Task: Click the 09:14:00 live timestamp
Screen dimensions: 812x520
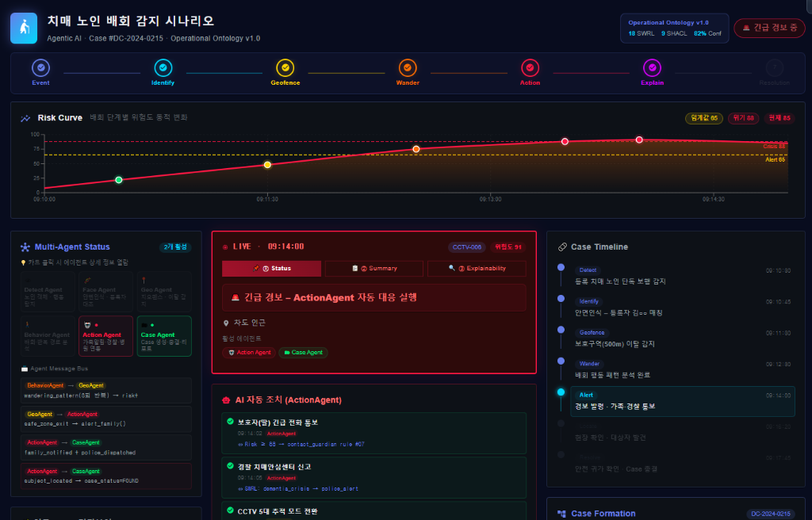Action: 285,247
